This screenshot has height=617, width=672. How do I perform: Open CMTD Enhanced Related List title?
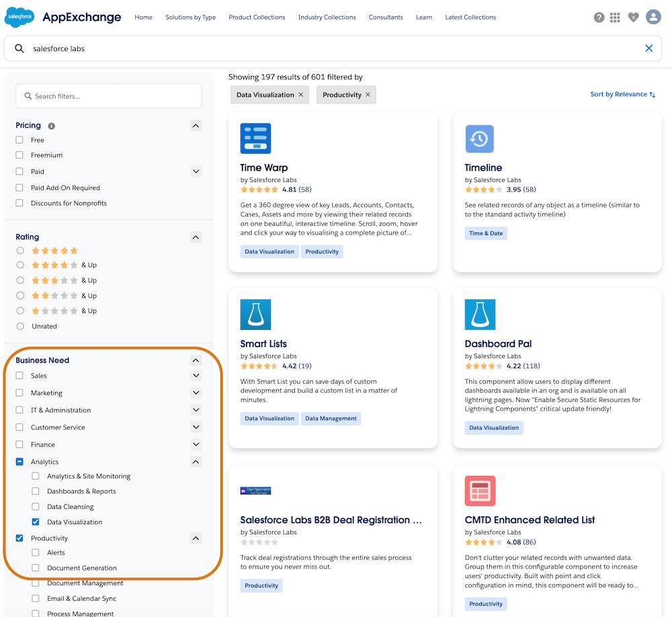coord(530,520)
